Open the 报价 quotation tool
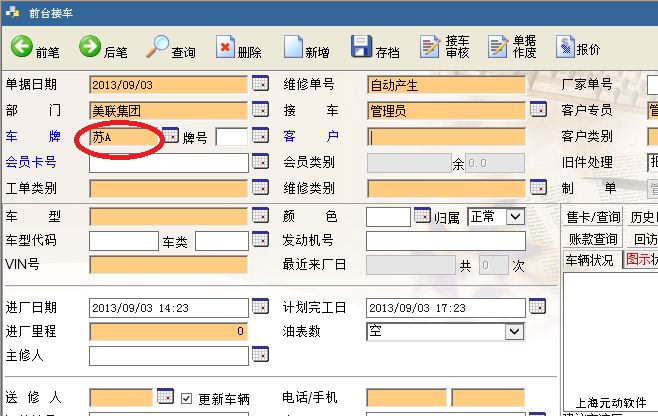Viewport: 658px width, 416px height. tap(565, 47)
